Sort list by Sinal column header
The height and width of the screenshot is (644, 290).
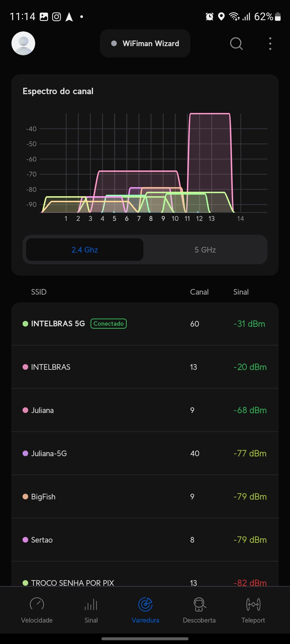(x=241, y=292)
